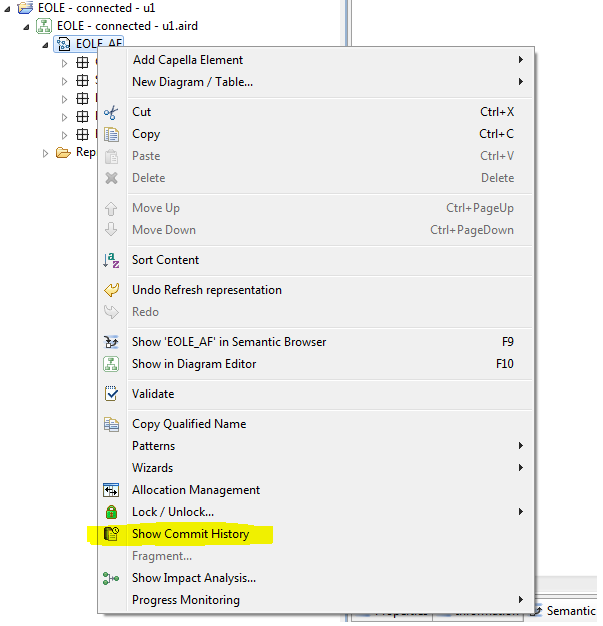Select Show in Diagram Editor
Image resolution: width=603 pixels, height=626 pixels.
[194, 364]
